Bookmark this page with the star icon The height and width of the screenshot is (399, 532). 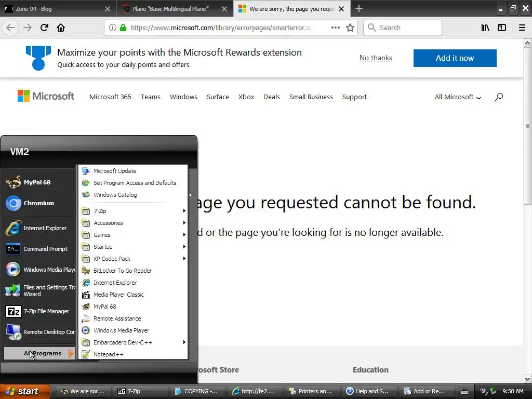350,28
